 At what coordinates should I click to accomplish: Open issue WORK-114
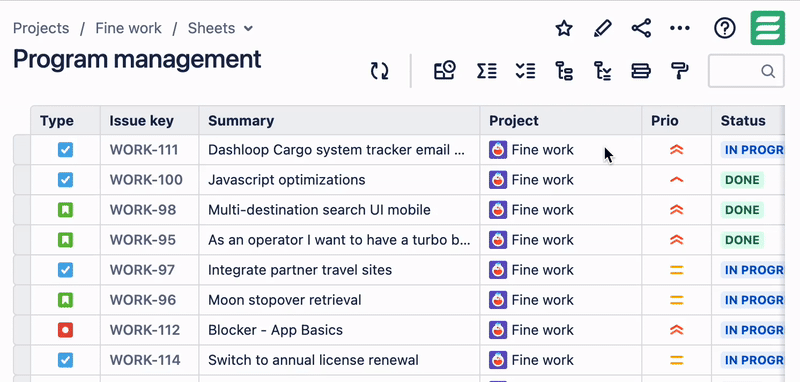coord(145,360)
